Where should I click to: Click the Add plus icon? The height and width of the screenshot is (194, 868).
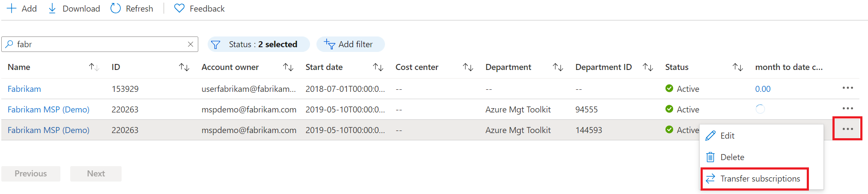click(12, 9)
